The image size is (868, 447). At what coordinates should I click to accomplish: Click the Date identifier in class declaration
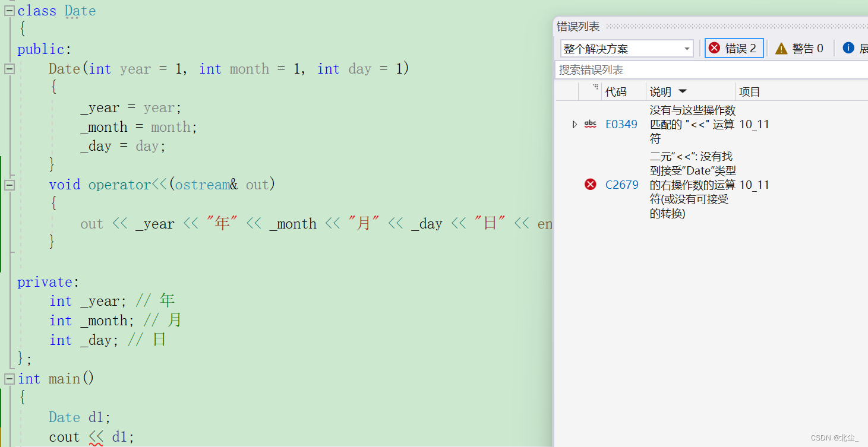(x=80, y=11)
